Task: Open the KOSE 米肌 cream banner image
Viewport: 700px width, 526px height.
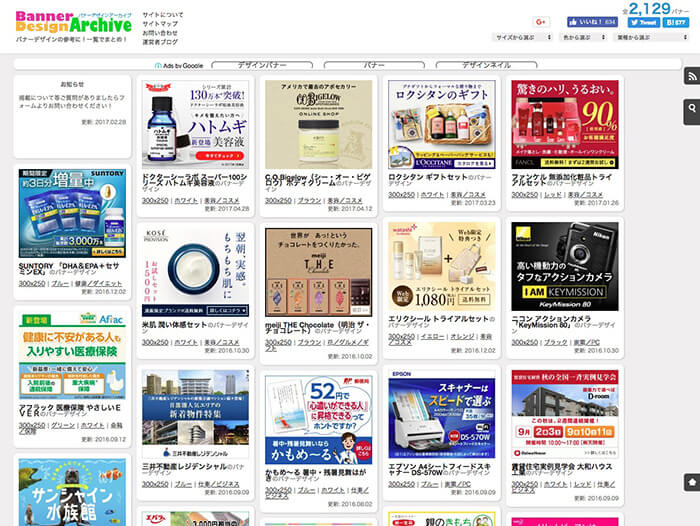Action: 196,272
